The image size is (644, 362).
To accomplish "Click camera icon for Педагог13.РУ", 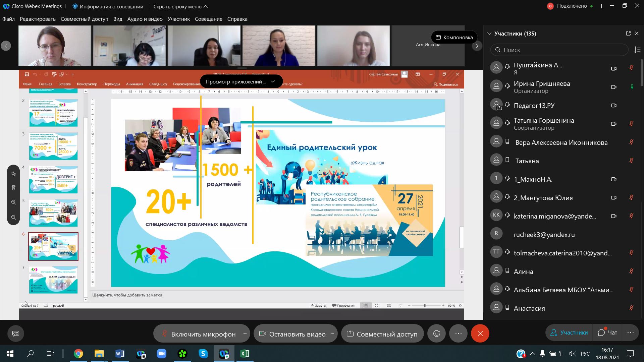I will tap(614, 106).
